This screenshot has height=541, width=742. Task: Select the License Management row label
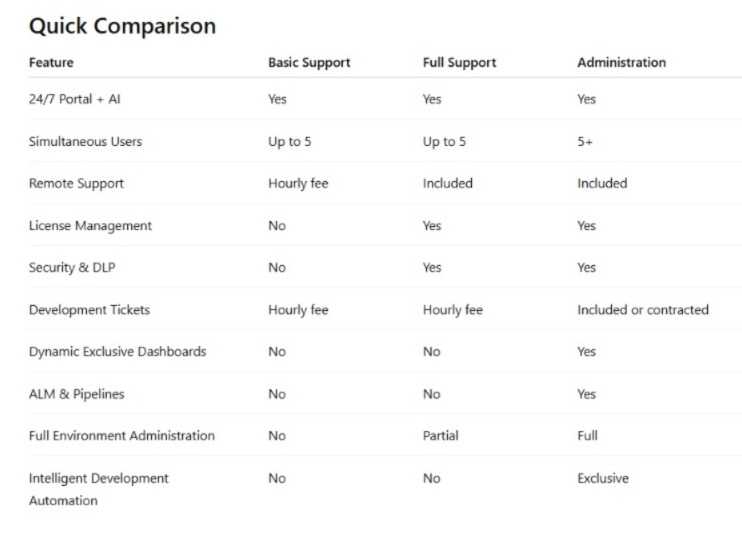(90, 225)
